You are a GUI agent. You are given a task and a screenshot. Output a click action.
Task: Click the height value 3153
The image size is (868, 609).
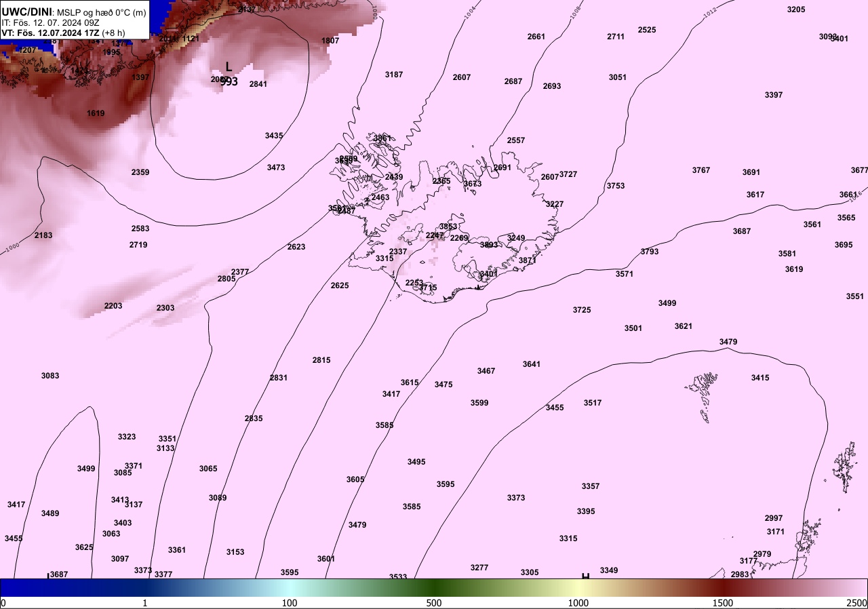coord(235,552)
